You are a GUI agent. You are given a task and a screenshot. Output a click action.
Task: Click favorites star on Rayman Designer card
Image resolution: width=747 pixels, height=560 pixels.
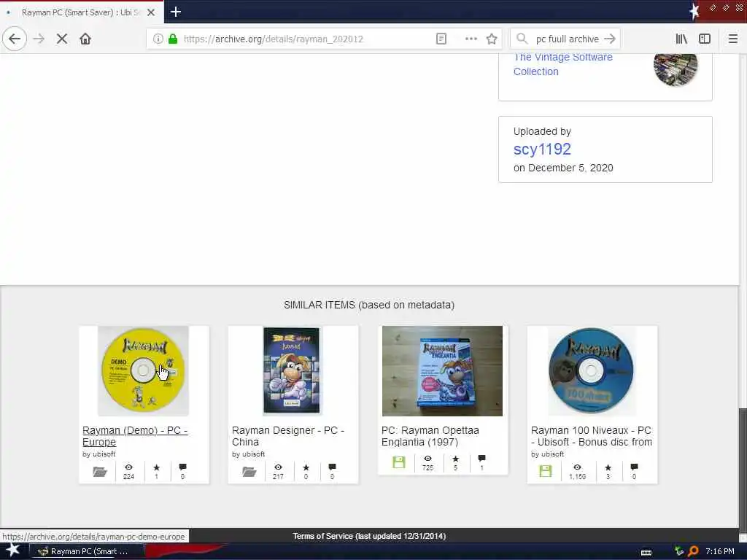click(x=306, y=467)
